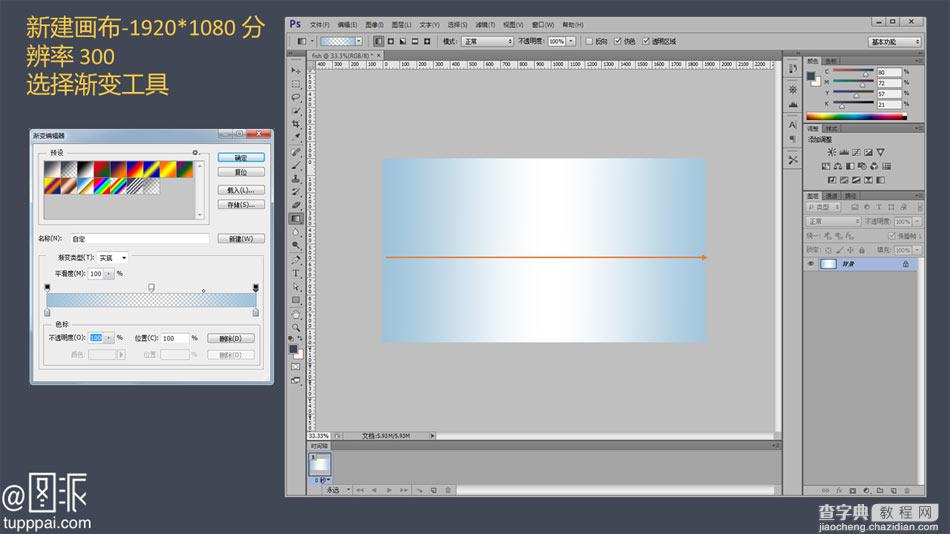Click the enabled Delete (删除) button for opacity stop
This screenshot has width=950, height=534.
pyautogui.click(x=230, y=338)
